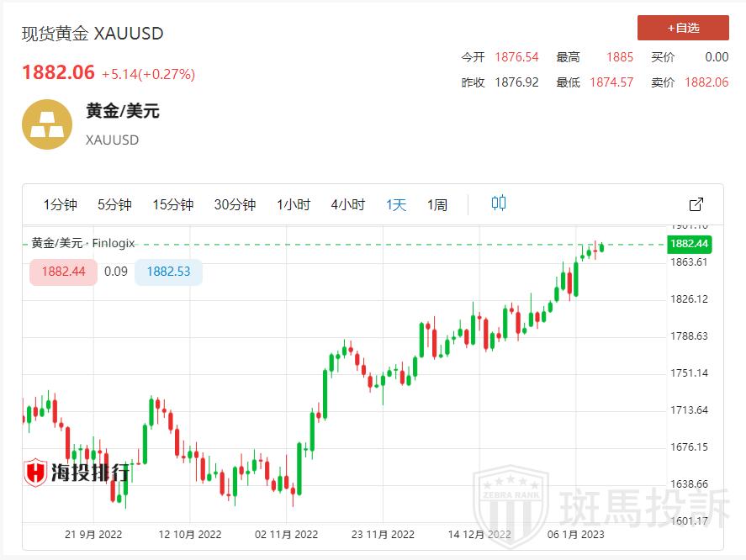Image resolution: width=746 pixels, height=560 pixels.
Task: Click the 06 1月 2023 date marker
Action: (575, 534)
